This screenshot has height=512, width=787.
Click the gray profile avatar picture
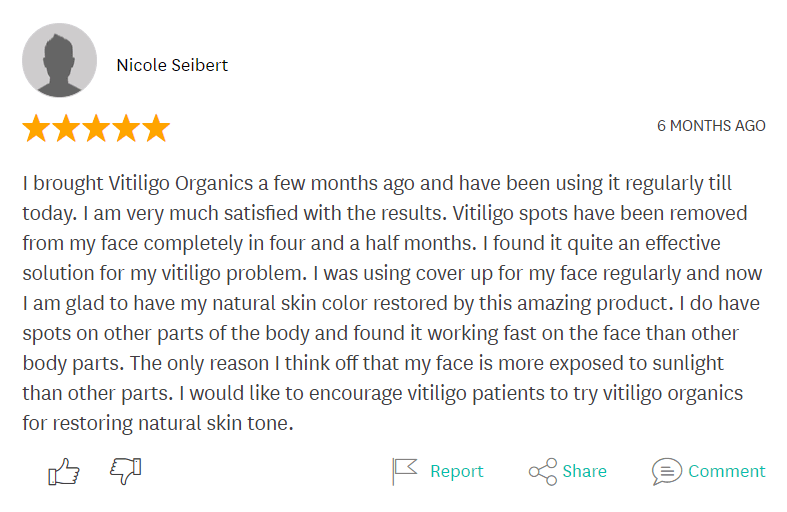tap(59, 60)
